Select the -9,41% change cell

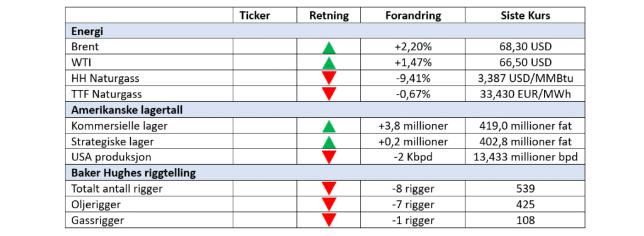coord(413,79)
